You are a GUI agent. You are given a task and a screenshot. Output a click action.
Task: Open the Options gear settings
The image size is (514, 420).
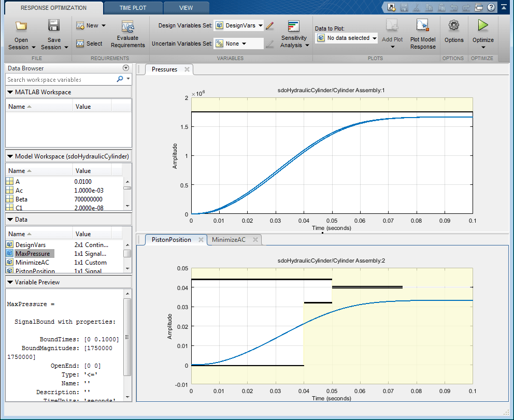pyautogui.click(x=454, y=26)
